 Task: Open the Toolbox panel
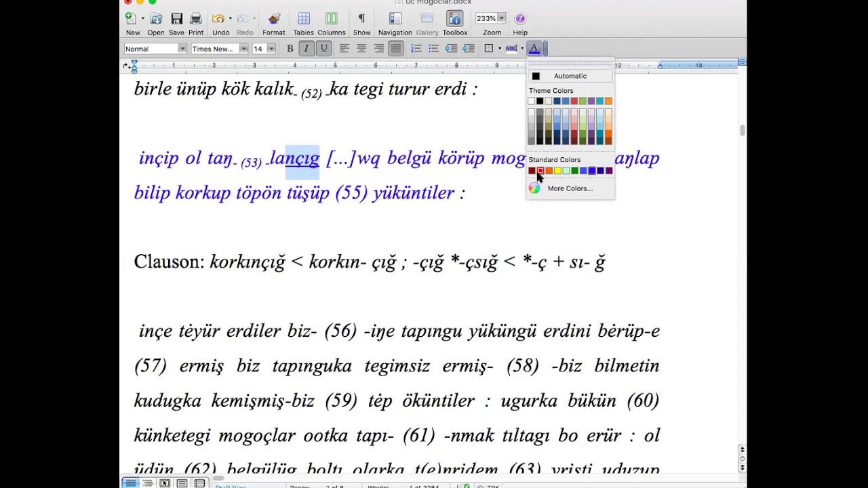[x=455, y=19]
